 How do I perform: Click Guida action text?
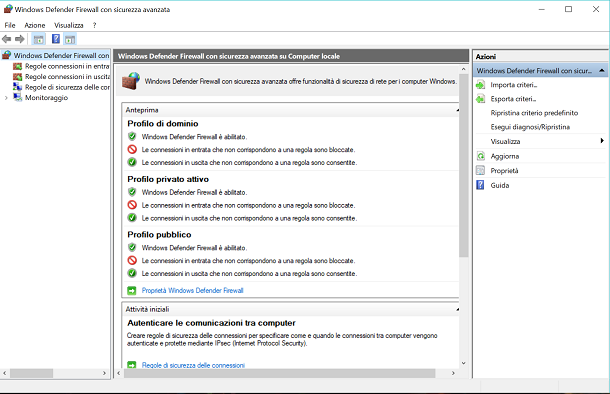pos(500,185)
